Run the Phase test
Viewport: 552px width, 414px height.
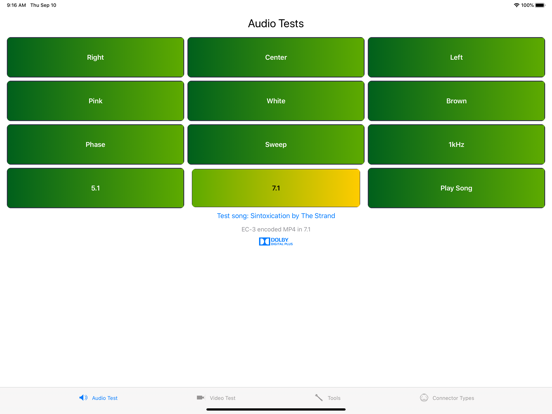95,145
